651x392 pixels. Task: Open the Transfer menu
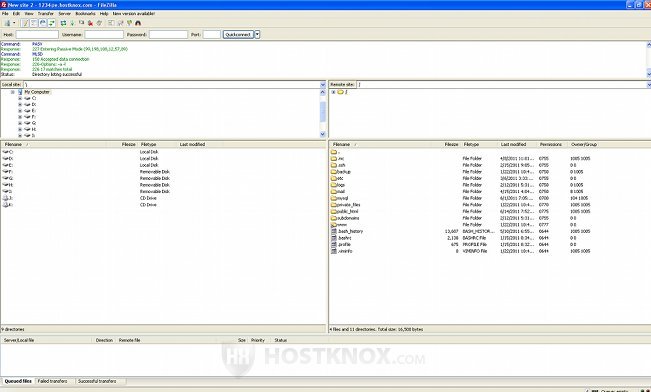click(x=46, y=14)
